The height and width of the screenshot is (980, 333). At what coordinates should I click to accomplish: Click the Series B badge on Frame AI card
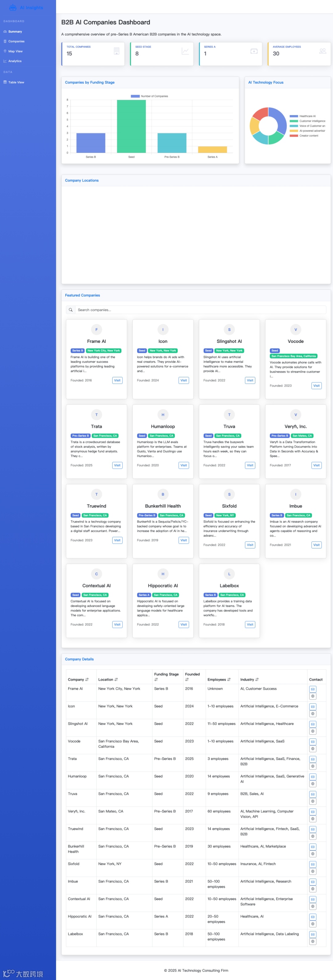coord(77,351)
